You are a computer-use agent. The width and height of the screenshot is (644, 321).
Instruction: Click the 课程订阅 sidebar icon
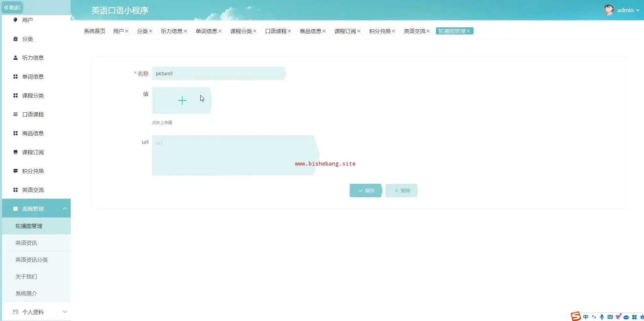point(15,152)
